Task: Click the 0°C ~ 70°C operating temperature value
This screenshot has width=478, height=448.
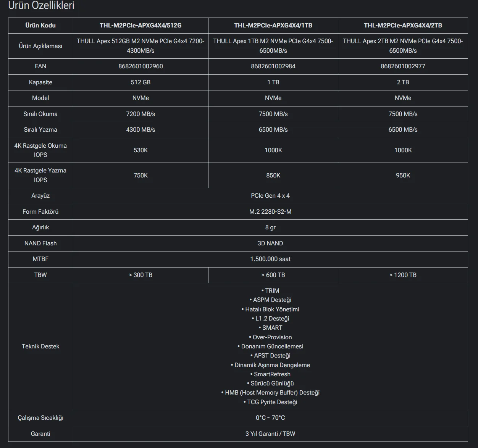Action: coord(270,418)
